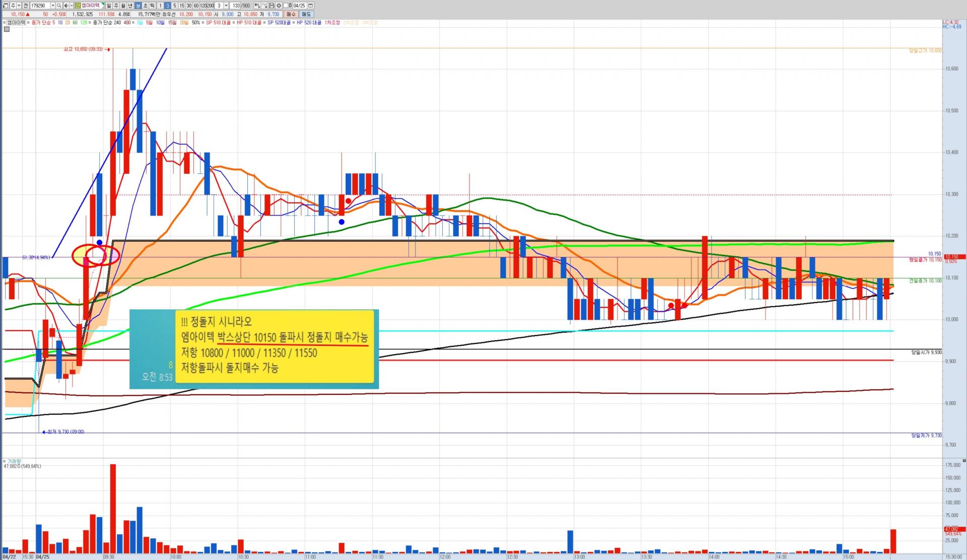Viewport: 967px width, 560px height.
Task: Switch to the 틱 tick chart mode
Action: pyautogui.click(x=152, y=6)
